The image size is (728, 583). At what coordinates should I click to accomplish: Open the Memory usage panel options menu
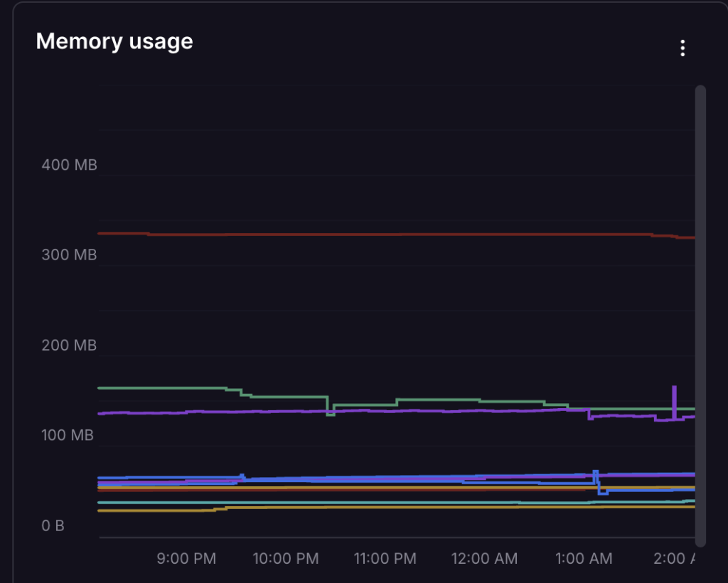pyautogui.click(x=682, y=48)
